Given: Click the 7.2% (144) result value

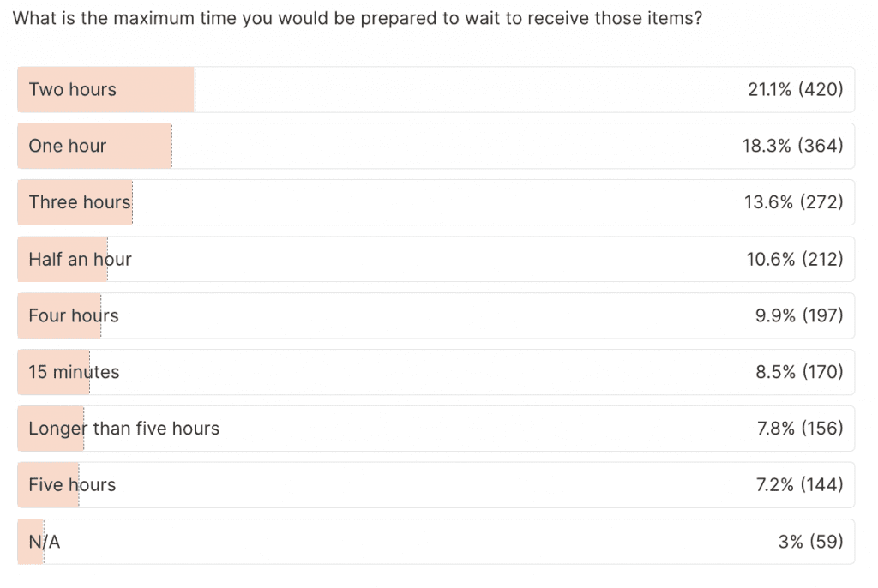Looking at the screenshot, I should [800, 485].
